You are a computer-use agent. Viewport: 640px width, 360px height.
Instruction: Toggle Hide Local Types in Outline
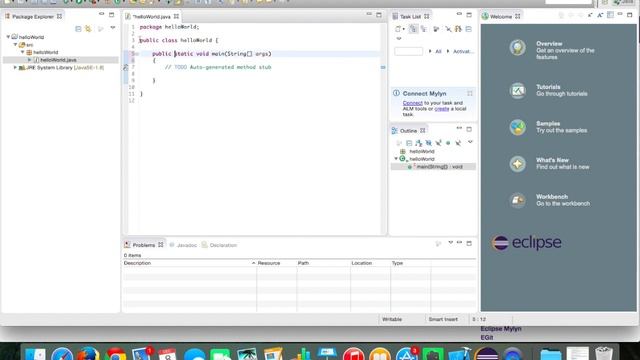(458, 143)
